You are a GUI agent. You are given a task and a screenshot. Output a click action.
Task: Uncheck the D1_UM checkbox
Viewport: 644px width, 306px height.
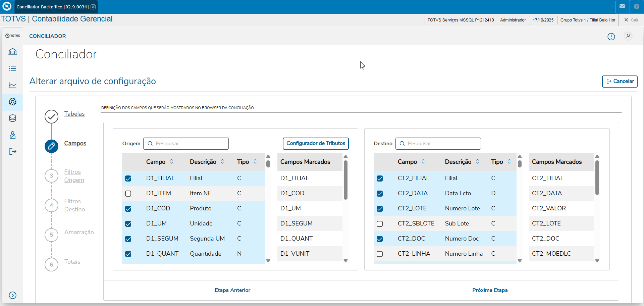coord(128,224)
